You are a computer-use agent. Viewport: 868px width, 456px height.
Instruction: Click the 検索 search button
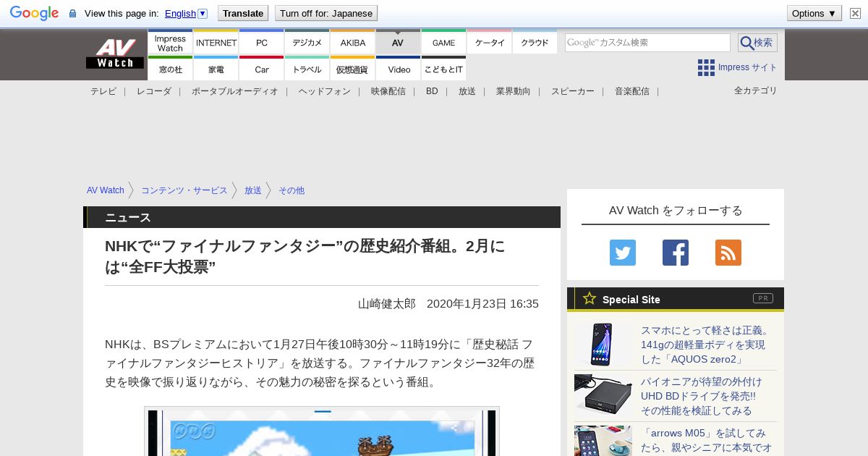pyautogui.click(x=757, y=43)
